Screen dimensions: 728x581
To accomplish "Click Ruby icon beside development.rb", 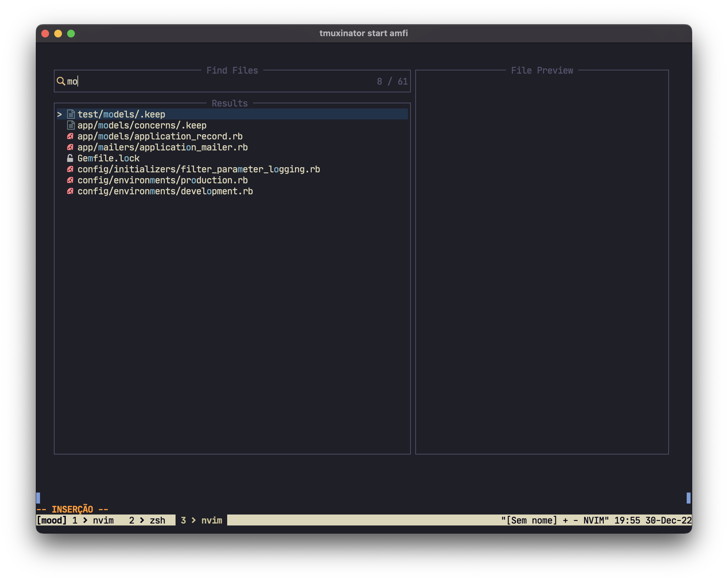I will (x=70, y=191).
